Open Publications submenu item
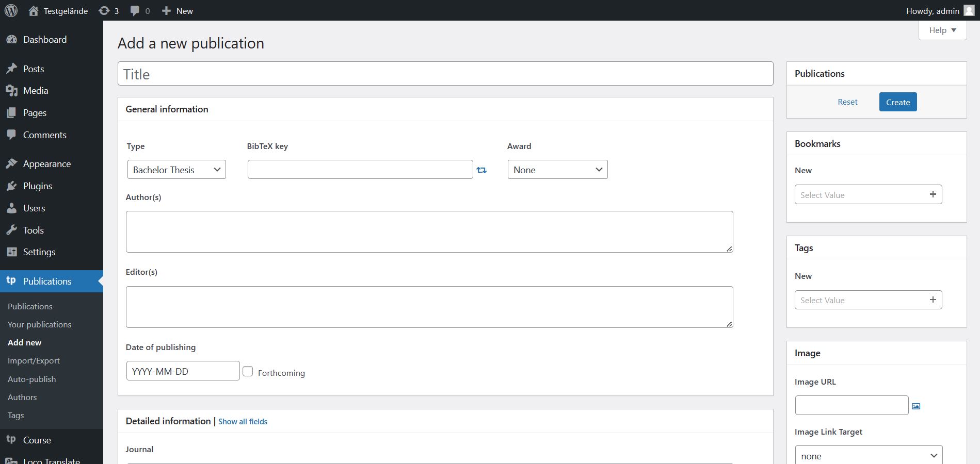The image size is (980, 464). (x=30, y=306)
